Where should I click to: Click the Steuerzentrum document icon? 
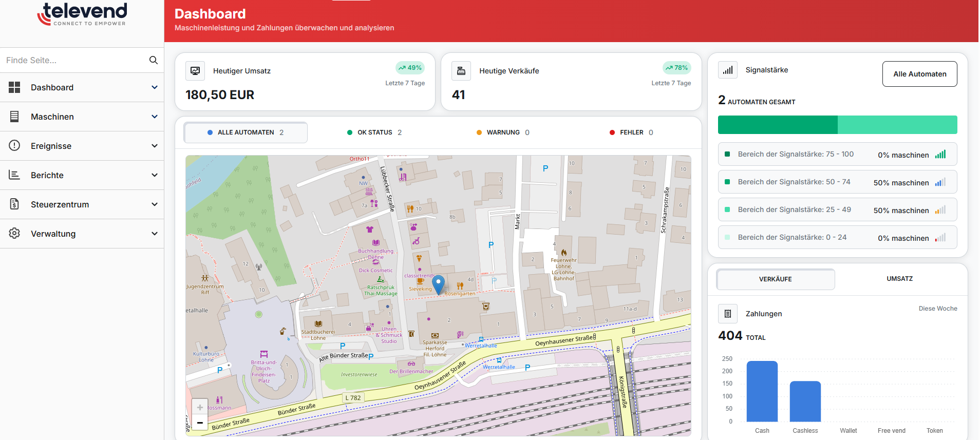coord(14,204)
